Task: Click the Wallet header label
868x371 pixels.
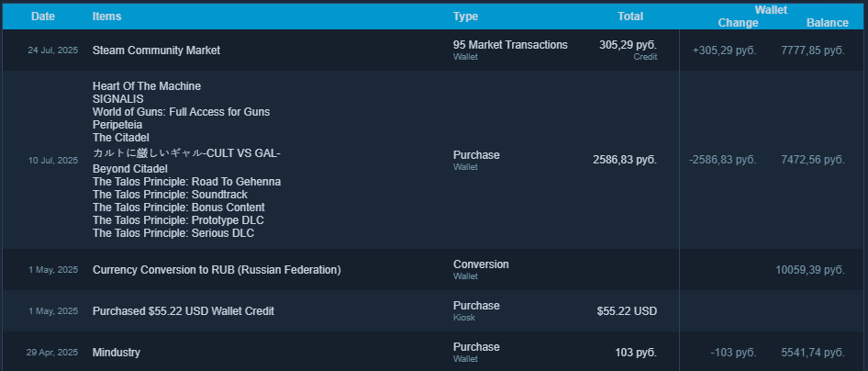Action: 771,9
